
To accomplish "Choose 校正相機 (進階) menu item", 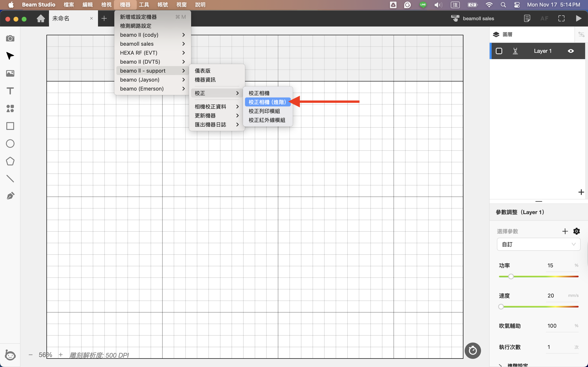I will 267,102.
